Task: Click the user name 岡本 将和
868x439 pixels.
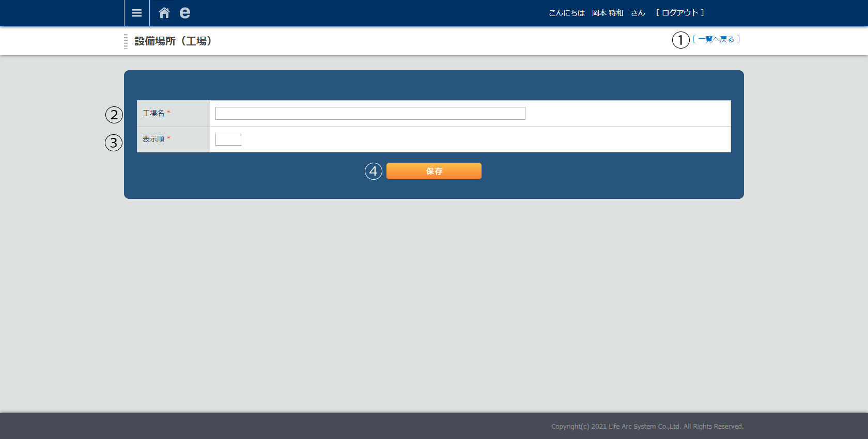Action: point(608,13)
